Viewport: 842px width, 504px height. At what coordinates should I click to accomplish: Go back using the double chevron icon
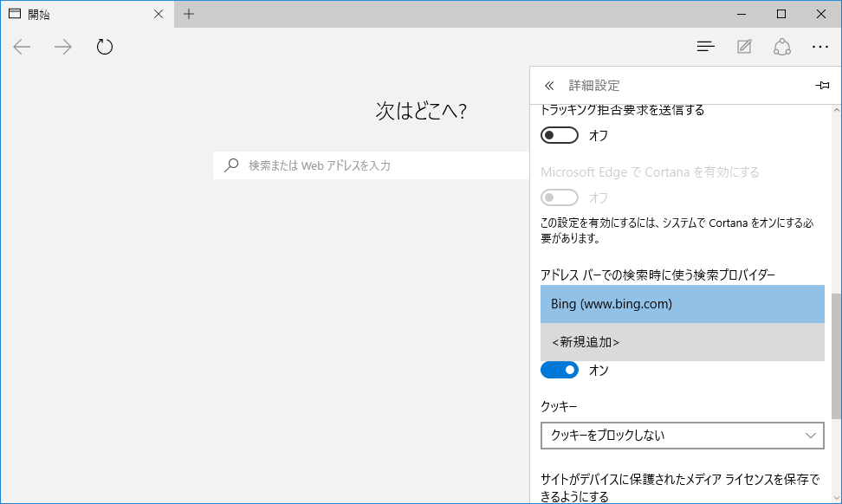tap(548, 86)
